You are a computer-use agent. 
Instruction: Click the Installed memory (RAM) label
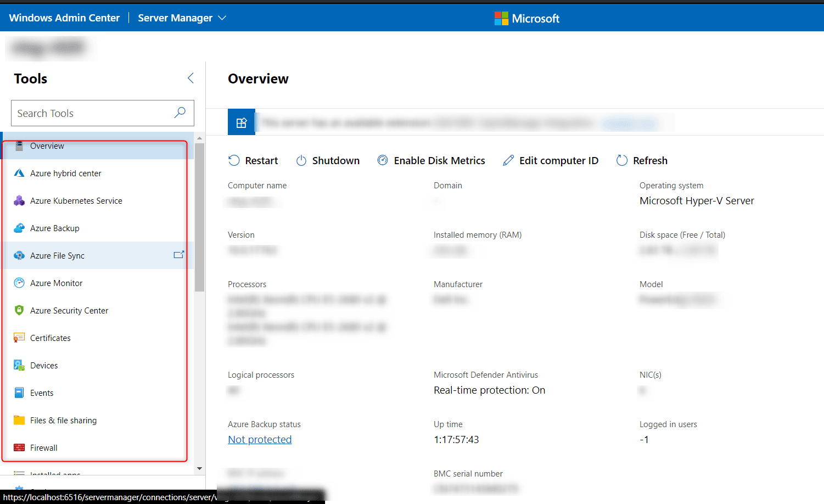pyautogui.click(x=478, y=235)
